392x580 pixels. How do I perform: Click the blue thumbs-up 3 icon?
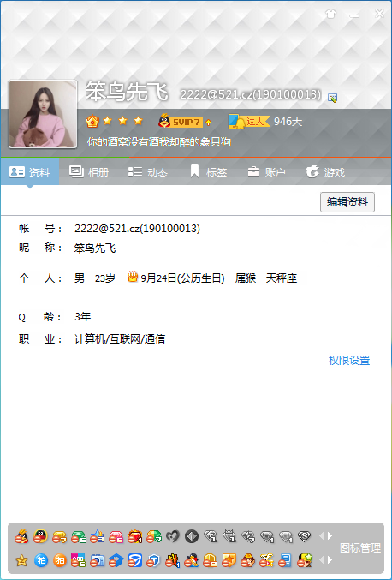pyautogui.click(x=98, y=536)
